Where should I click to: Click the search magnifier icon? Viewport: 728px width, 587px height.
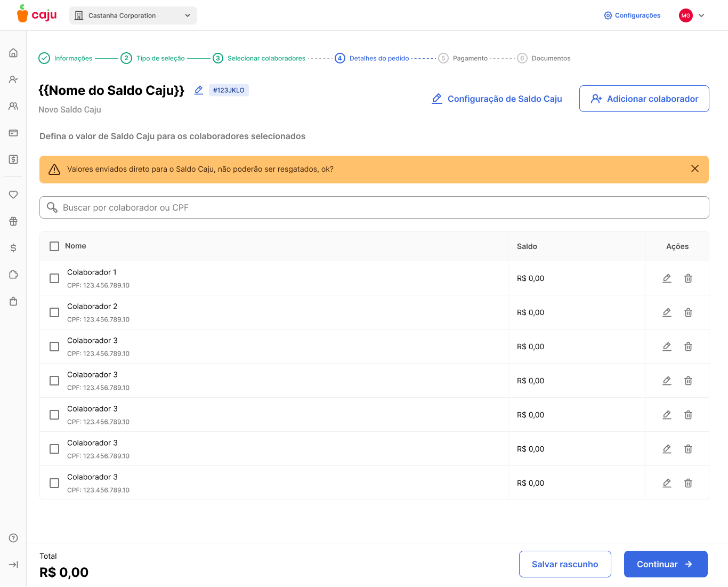coord(52,207)
